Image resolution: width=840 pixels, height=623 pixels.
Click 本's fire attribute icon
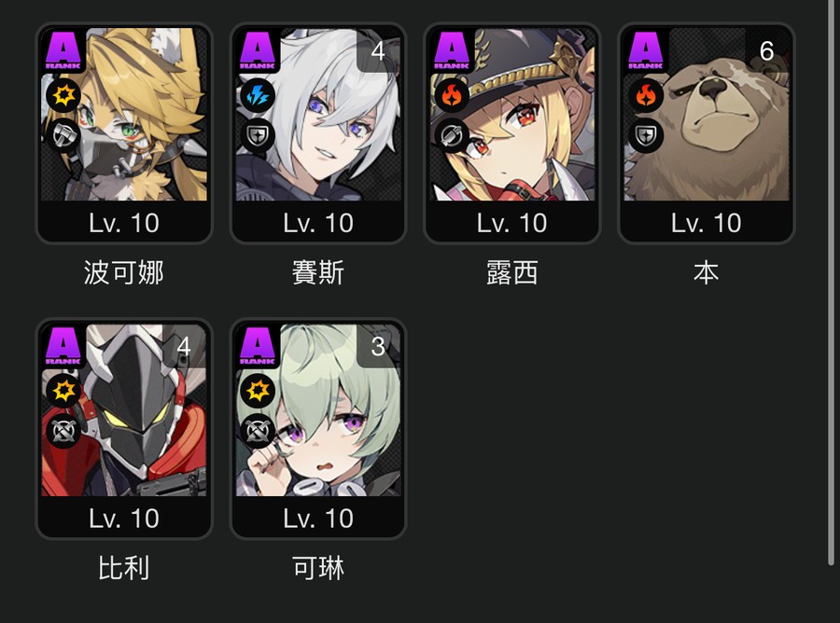pyautogui.click(x=646, y=96)
